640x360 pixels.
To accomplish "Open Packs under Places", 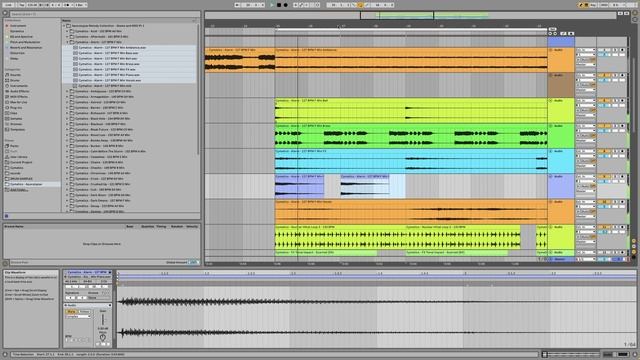I will coord(14,146).
